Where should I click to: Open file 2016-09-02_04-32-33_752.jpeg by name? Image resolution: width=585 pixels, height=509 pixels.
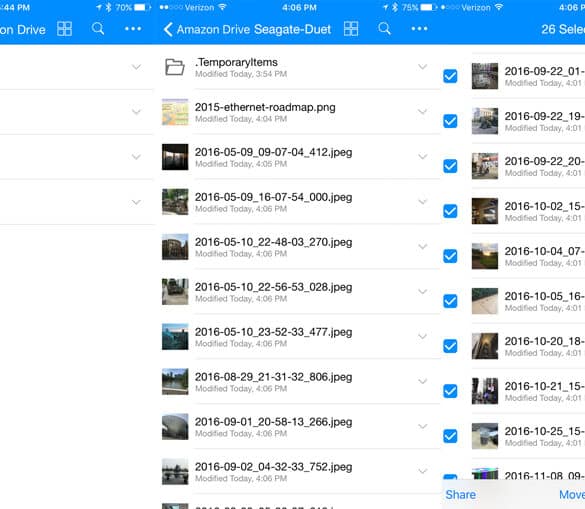[x=273, y=467]
